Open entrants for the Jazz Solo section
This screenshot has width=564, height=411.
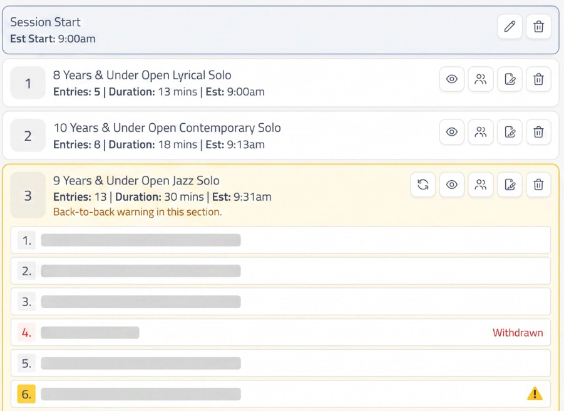pos(481,185)
